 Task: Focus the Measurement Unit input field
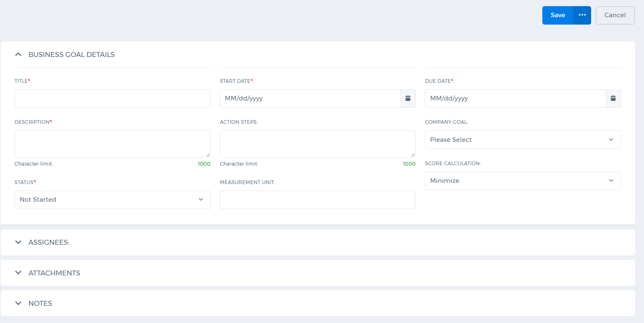(318, 200)
